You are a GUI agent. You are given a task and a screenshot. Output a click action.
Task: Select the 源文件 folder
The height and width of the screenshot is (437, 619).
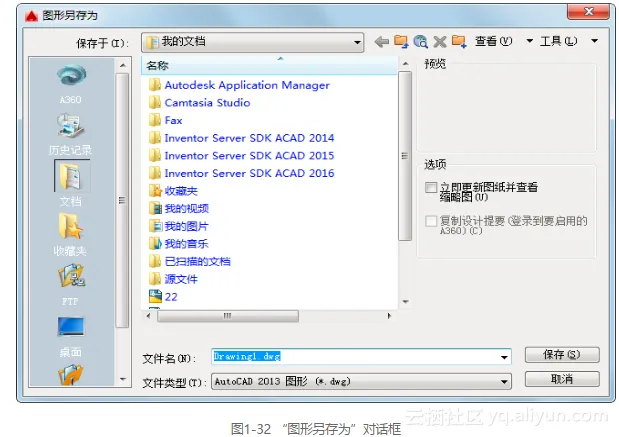coord(173,279)
